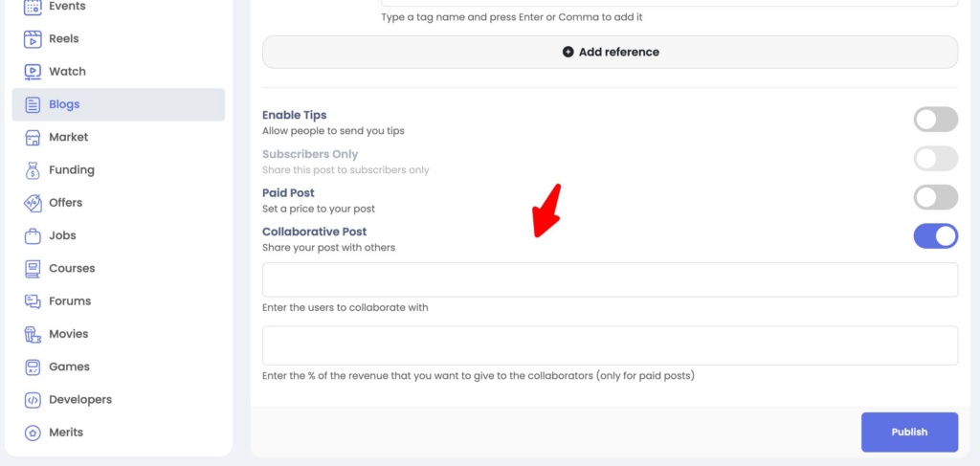Click the Watch play icon

pyautogui.click(x=33, y=72)
